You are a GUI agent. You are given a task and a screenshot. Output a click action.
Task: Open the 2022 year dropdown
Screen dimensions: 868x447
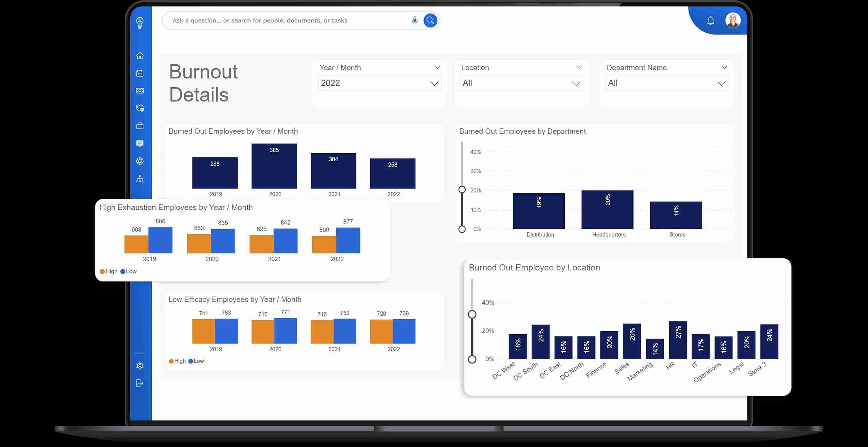380,83
